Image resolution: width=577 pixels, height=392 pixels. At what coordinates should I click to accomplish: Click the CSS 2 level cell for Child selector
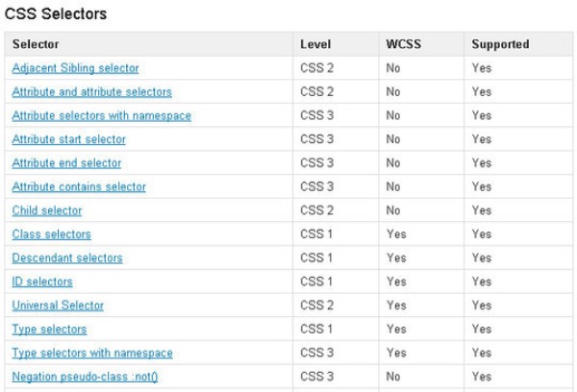pyautogui.click(x=316, y=210)
